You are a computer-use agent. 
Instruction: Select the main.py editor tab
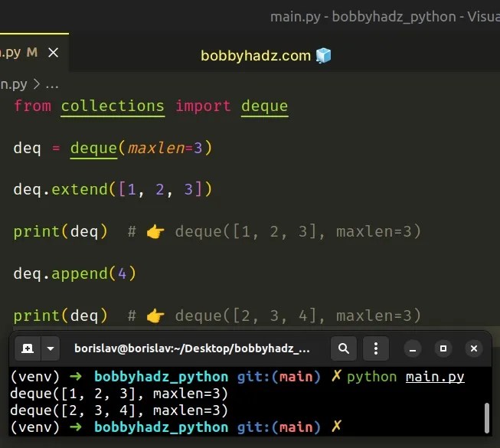(x=34, y=52)
